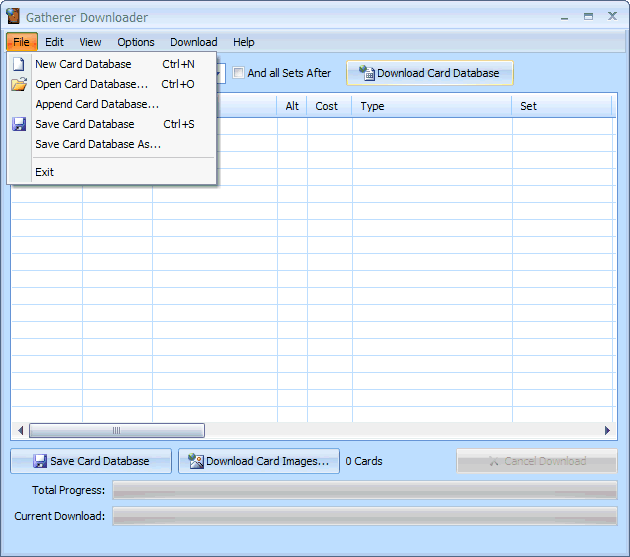Click the picture icon on Download Card Images
The height and width of the screenshot is (557, 630).
pyautogui.click(x=196, y=461)
